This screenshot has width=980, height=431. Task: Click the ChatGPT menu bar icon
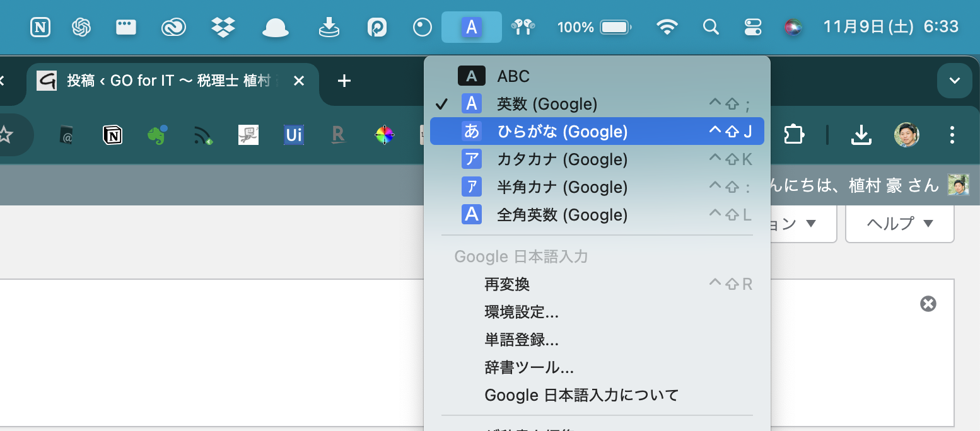tap(81, 27)
